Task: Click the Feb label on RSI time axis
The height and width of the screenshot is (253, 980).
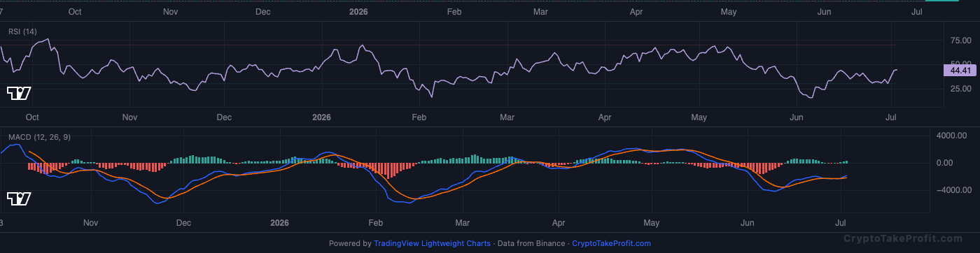Action: coord(419,117)
